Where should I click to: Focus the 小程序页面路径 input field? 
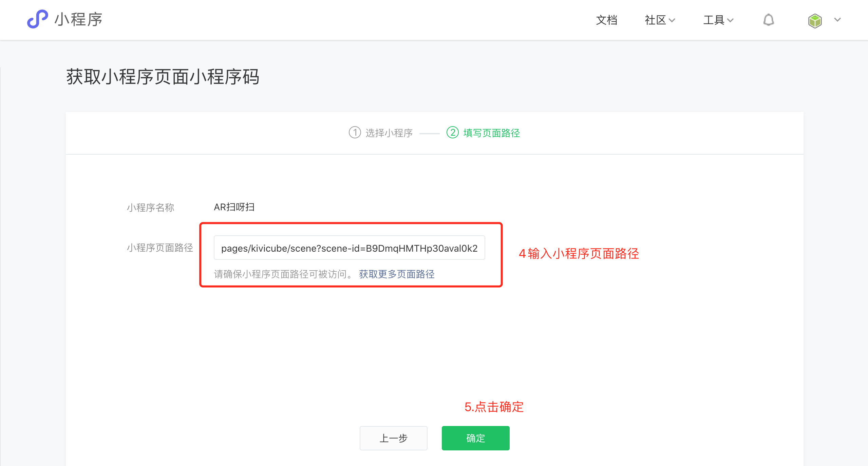[349, 248]
